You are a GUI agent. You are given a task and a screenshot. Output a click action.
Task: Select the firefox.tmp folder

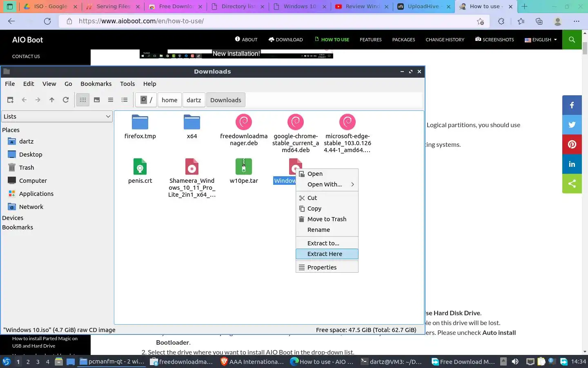[140, 127]
